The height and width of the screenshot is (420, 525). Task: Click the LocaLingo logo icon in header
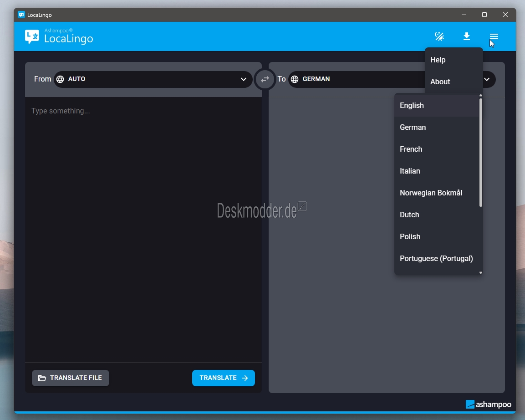(32, 36)
